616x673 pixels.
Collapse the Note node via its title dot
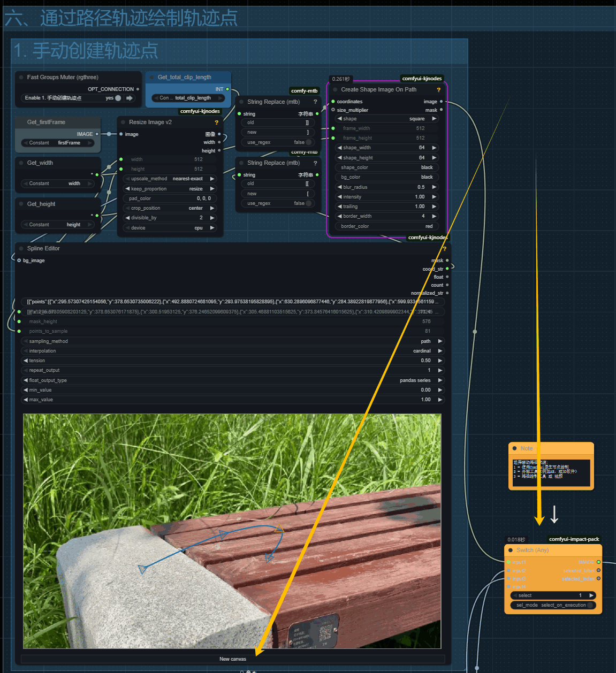(x=515, y=448)
